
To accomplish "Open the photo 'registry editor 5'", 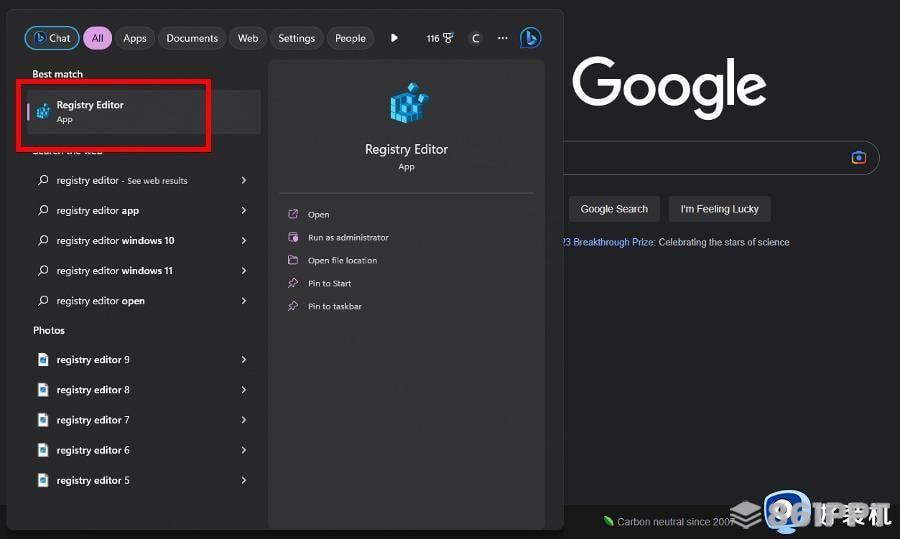I will click(143, 480).
